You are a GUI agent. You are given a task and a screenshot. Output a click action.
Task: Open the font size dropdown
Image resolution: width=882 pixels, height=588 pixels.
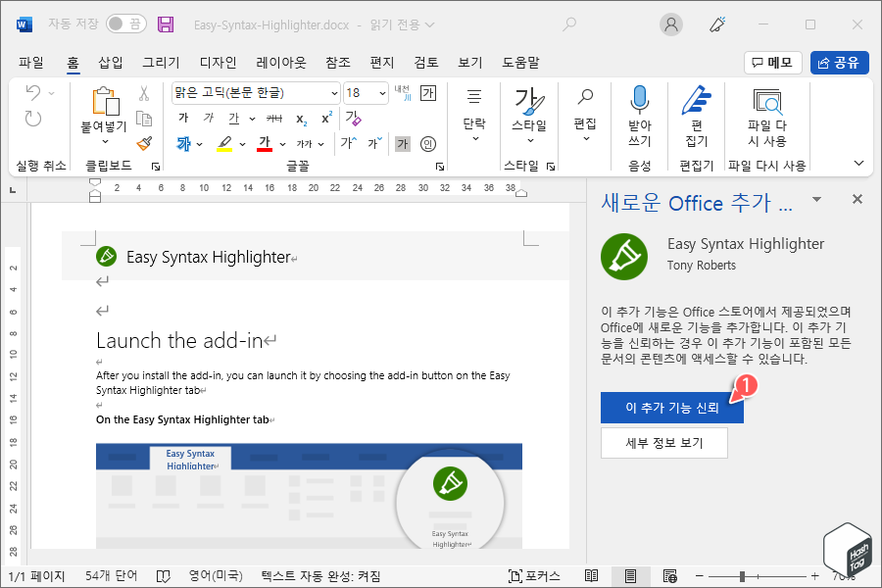click(381, 93)
